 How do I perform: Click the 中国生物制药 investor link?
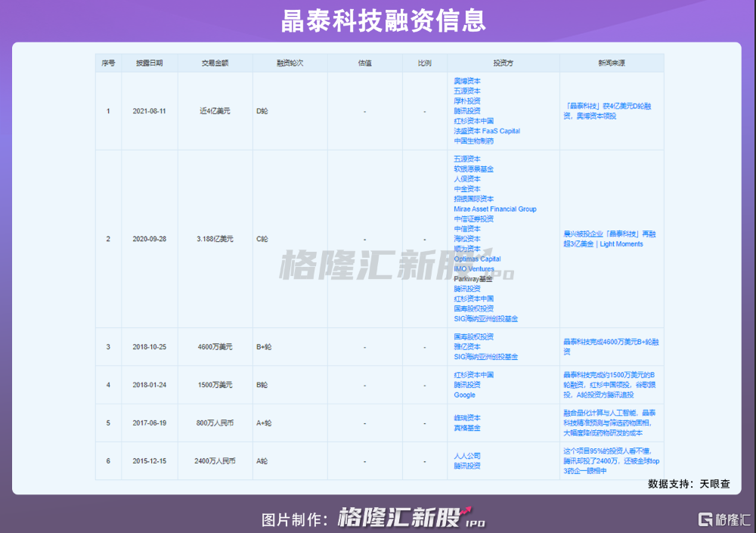pos(473,141)
